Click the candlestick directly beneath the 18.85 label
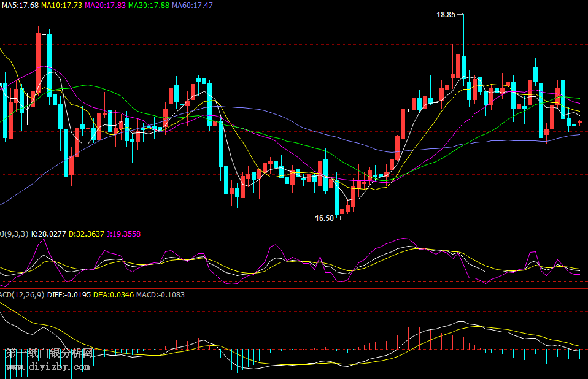 click(x=464, y=67)
